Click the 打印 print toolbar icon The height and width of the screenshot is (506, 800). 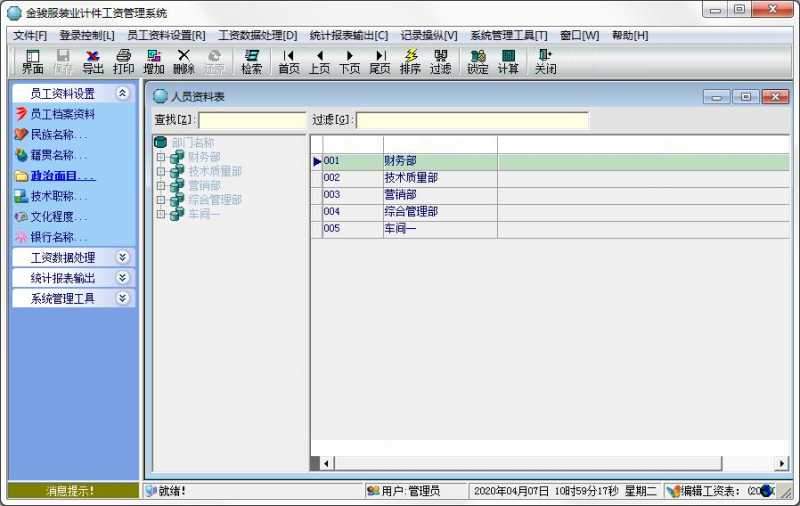click(x=123, y=62)
